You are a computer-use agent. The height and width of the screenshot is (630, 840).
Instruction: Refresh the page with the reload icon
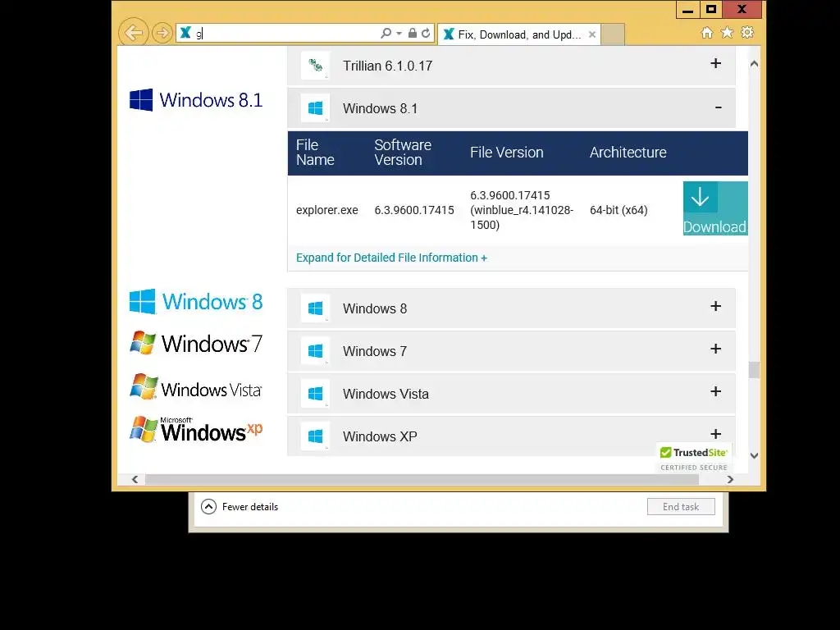click(x=426, y=33)
